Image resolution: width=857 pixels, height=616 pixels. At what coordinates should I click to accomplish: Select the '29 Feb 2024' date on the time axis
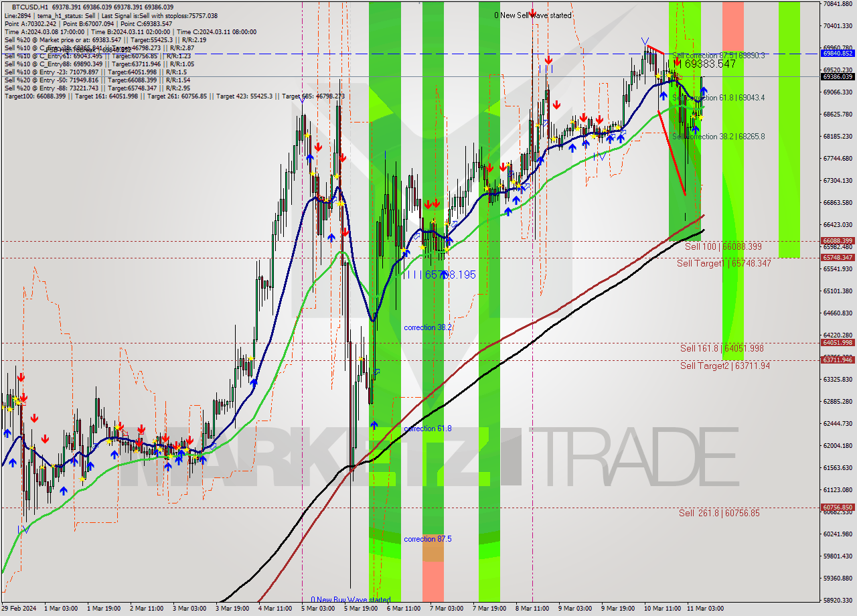[17, 609]
